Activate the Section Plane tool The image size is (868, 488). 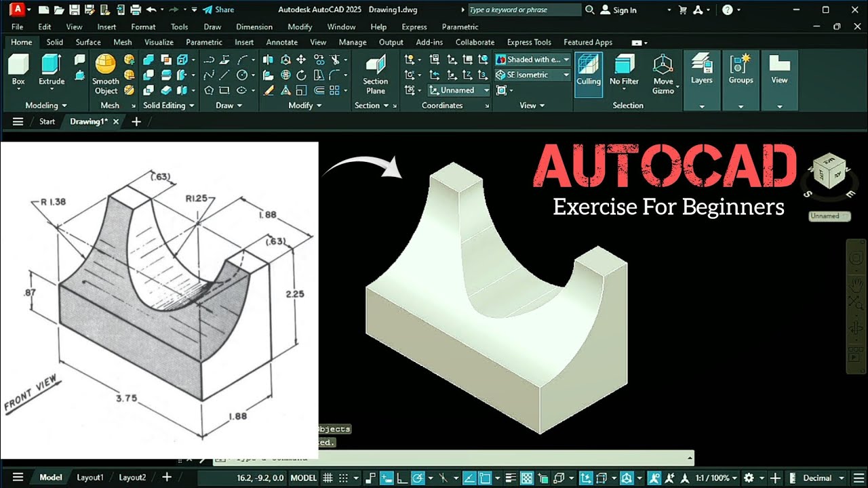coord(375,75)
